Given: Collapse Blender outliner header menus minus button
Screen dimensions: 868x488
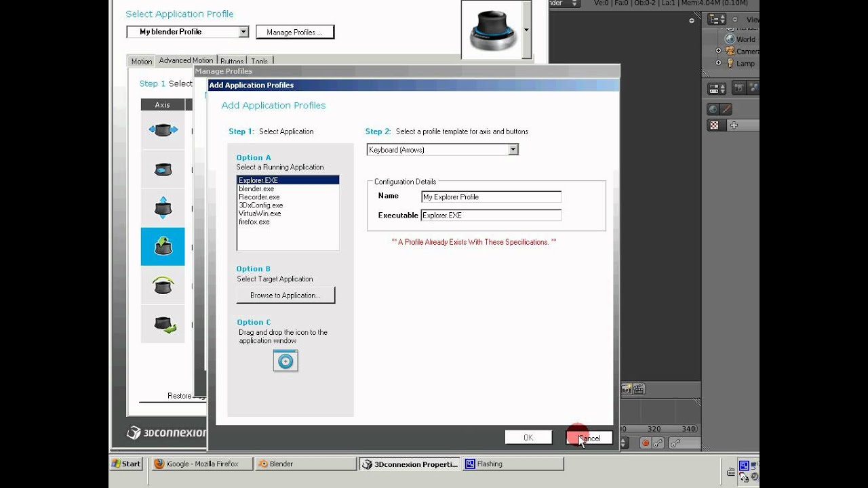Looking at the screenshot, I should (735, 20).
